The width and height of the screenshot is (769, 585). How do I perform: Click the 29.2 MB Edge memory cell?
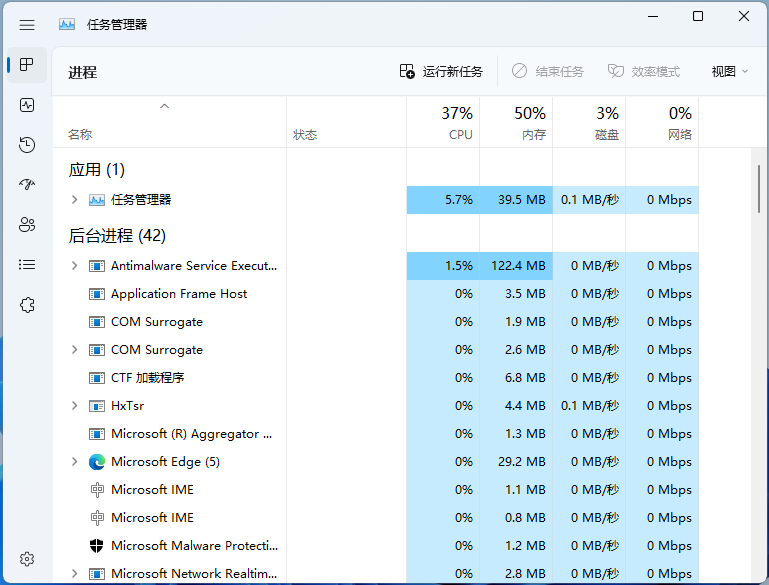(516, 461)
